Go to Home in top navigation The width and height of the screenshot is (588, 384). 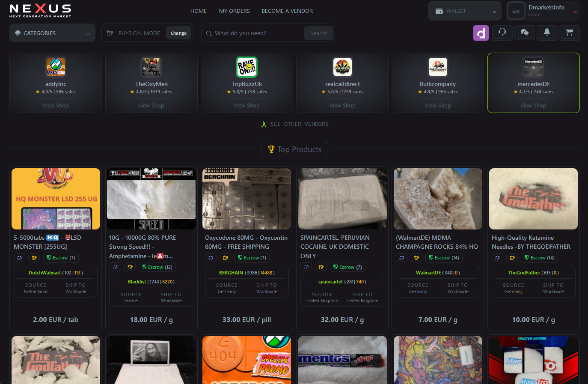coord(199,11)
